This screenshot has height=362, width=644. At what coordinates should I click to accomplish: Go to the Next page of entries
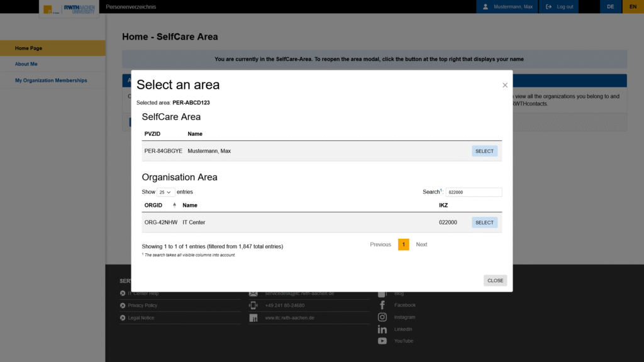421,244
